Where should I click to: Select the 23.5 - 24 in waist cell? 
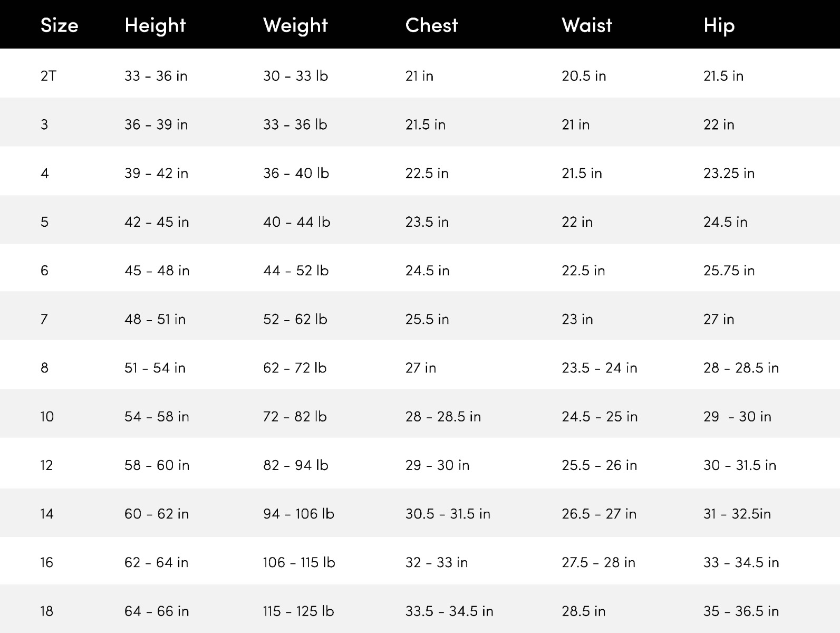(599, 368)
